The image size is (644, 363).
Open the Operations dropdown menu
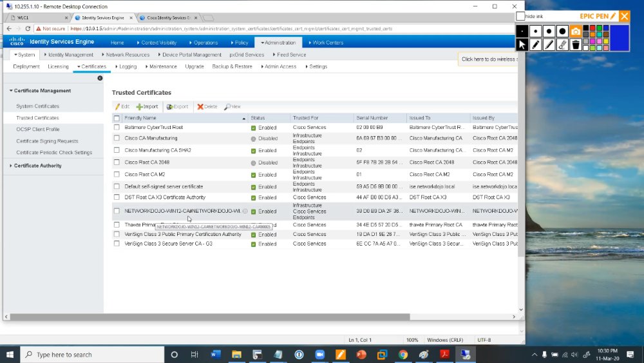[204, 43]
